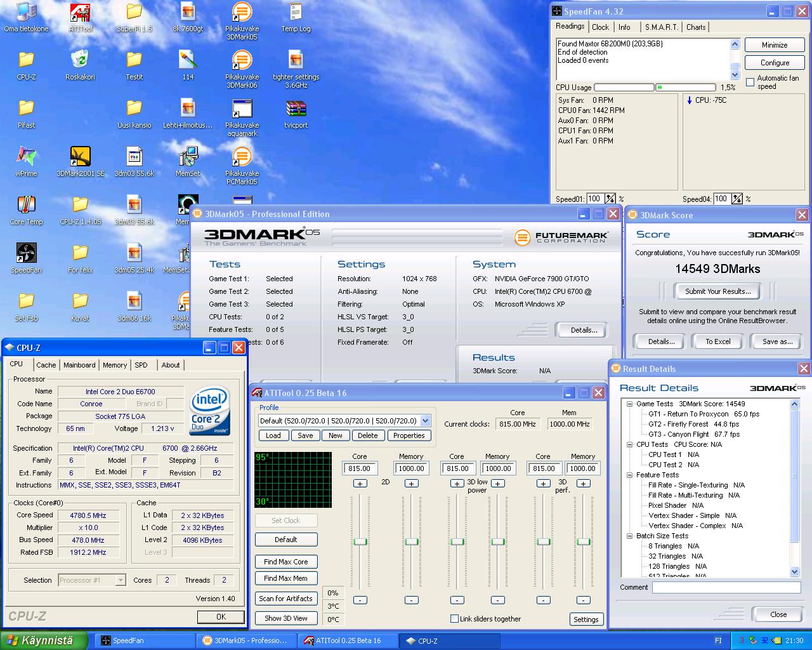Open the SuperPi 1.5 folder icon
This screenshot has height=650, width=812.
click(134, 18)
